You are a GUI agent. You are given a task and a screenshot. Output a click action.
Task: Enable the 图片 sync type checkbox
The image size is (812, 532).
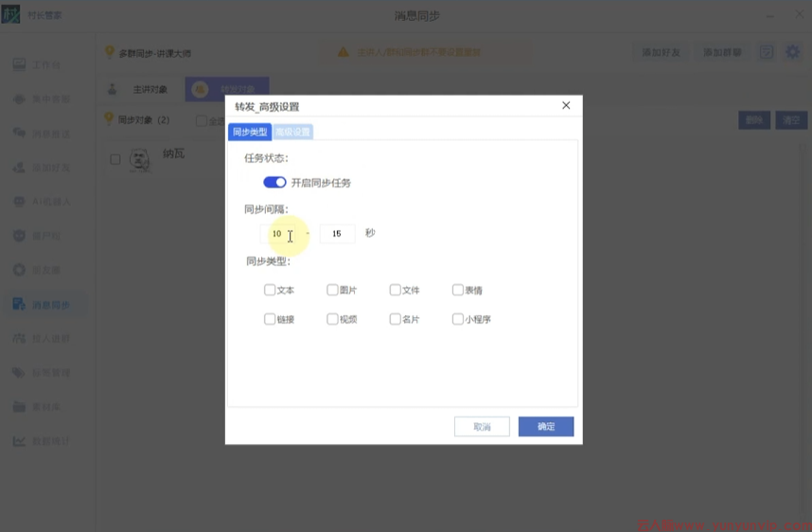[332, 291]
